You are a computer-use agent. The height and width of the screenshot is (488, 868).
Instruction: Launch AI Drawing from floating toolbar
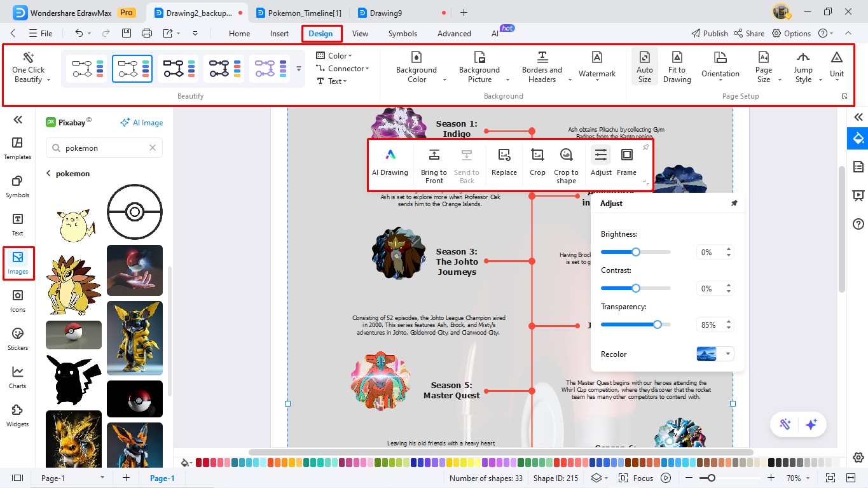click(390, 163)
